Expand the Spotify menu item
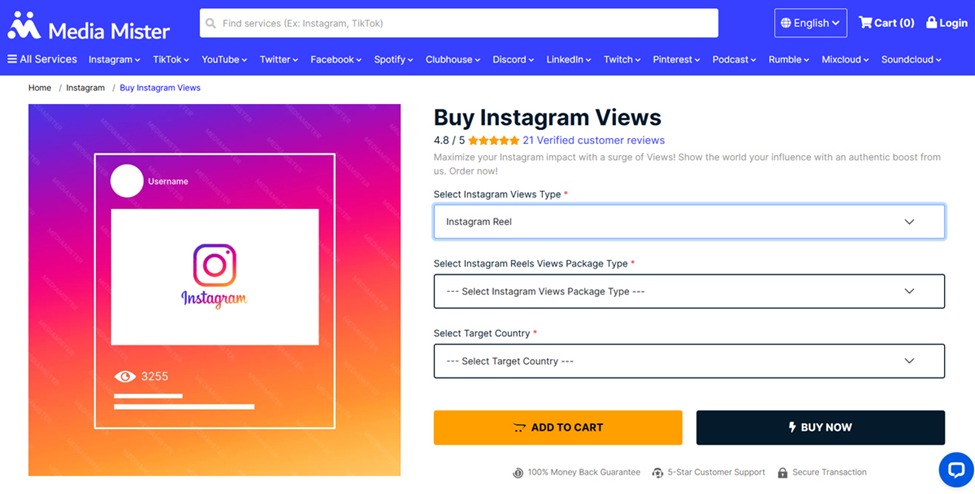Image resolution: width=975 pixels, height=494 pixels. [393, 59]
